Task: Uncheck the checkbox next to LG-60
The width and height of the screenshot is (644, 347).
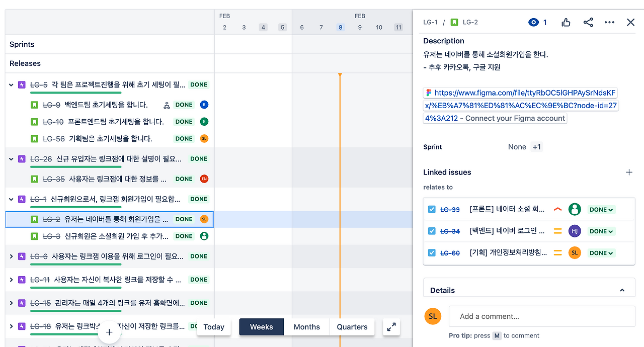Action: (x=431, y=252)
